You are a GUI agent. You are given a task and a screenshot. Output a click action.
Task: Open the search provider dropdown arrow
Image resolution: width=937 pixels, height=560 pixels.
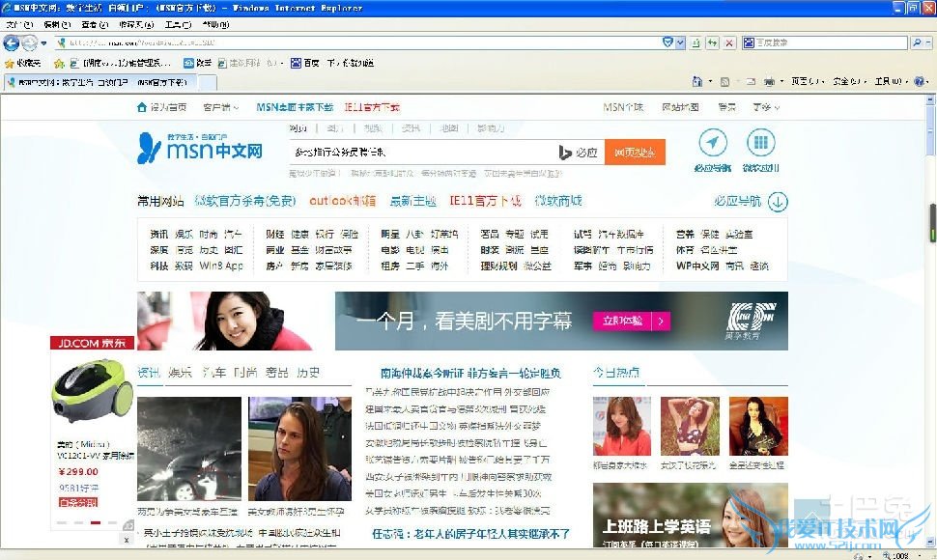tap(928, 43)
